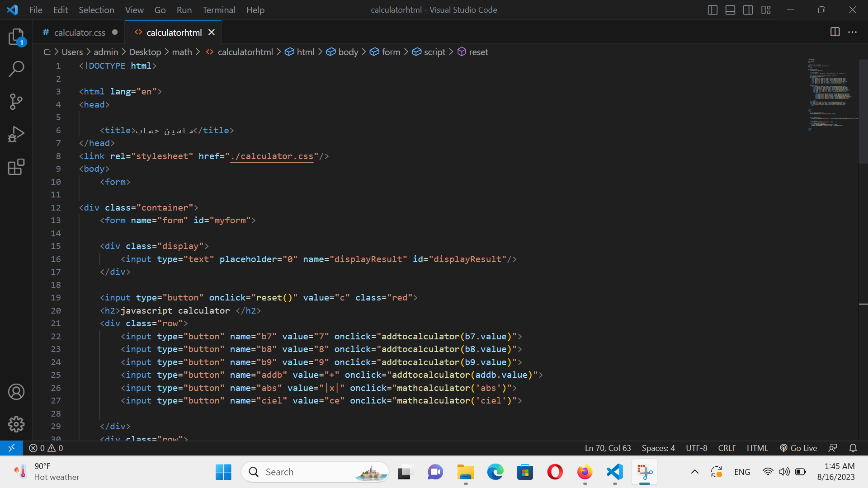Open Wi-Fi network settings in system tray

tap(768, 472)
